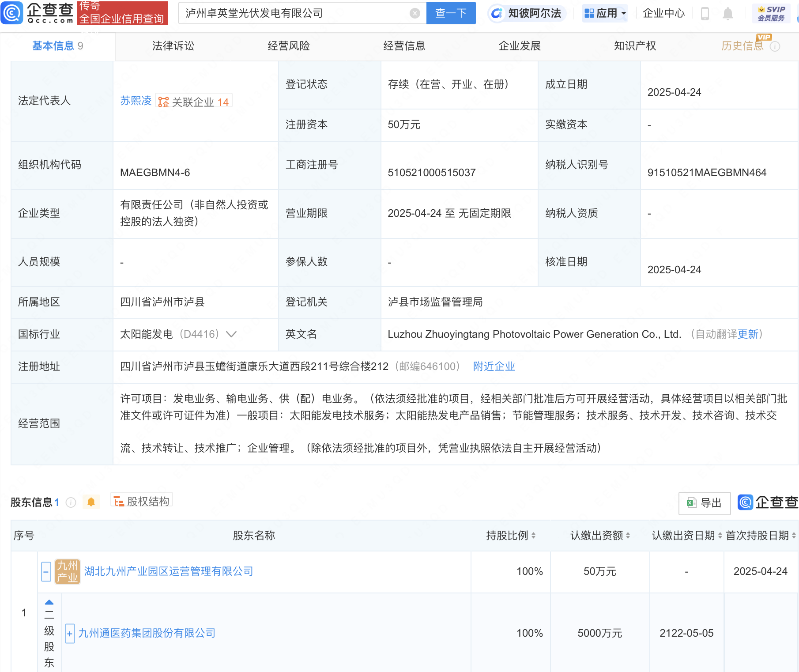Open legal representative 苏熙凌 link

click(136, 101)
